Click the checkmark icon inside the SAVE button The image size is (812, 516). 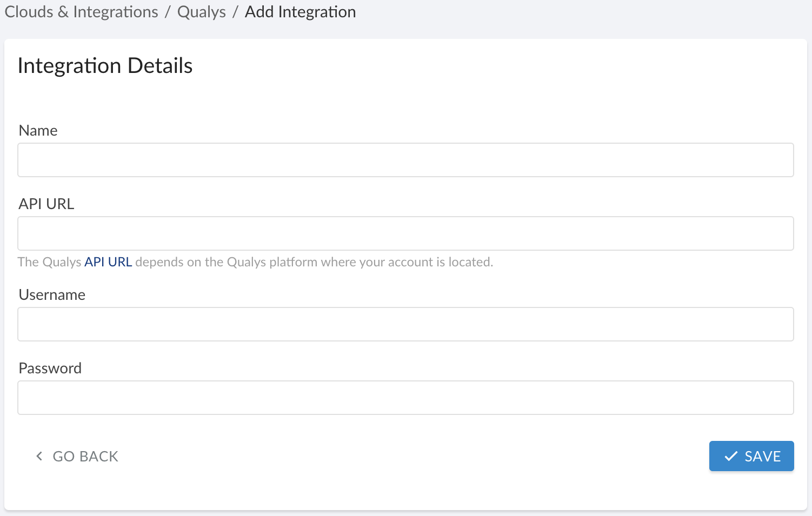click(731, 456)
